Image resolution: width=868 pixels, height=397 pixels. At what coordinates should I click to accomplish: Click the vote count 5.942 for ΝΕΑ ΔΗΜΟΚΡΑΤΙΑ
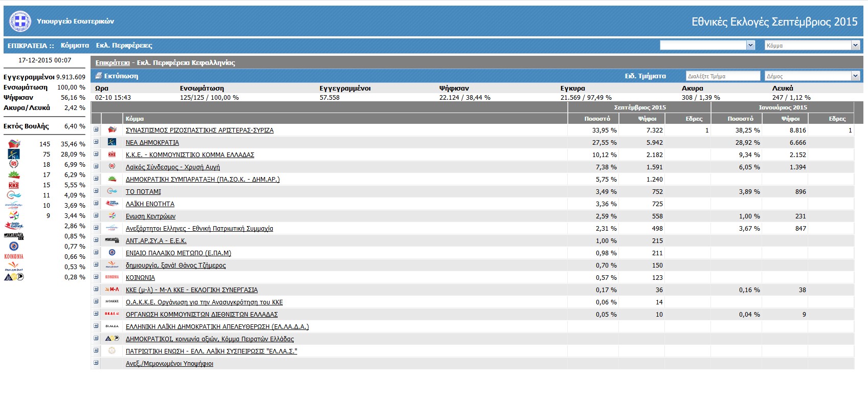654,143
